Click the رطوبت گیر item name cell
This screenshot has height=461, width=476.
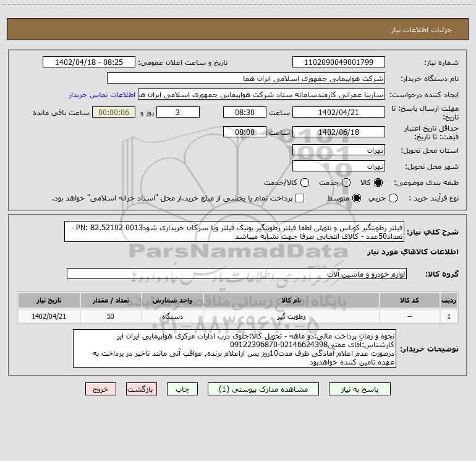(291, 316)
